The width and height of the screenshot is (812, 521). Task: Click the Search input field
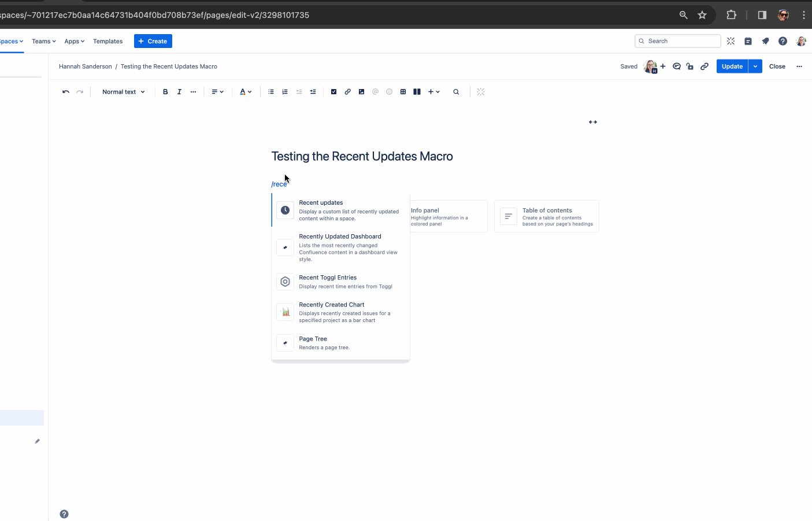click(678, 41)
